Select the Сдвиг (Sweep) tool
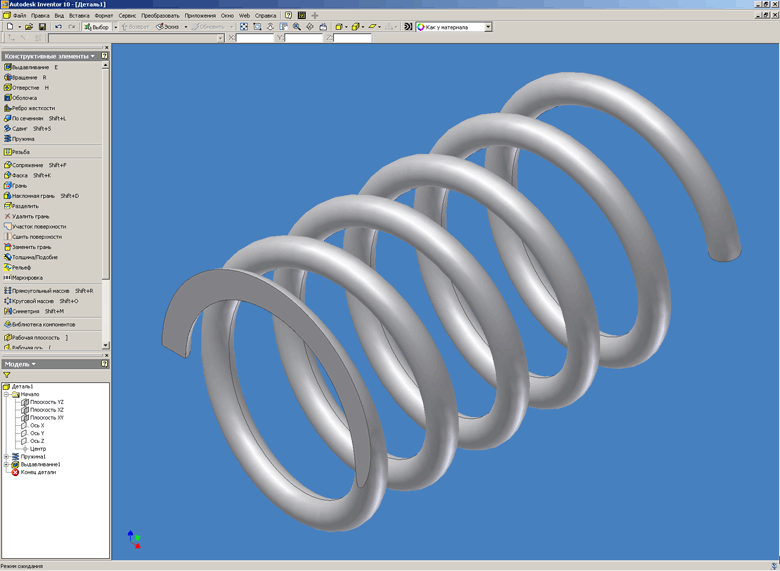 coord(27,128)
